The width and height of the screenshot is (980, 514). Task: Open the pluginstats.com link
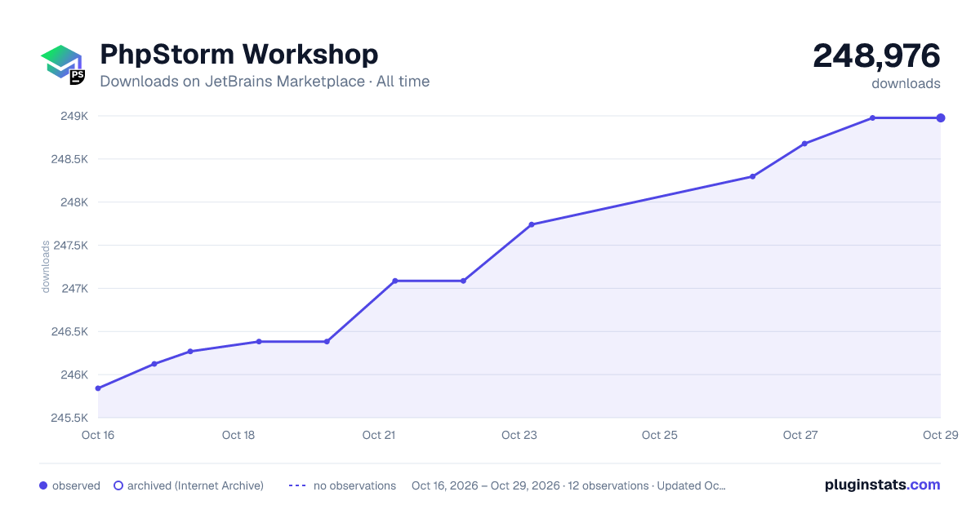click(x=882, y=485)
